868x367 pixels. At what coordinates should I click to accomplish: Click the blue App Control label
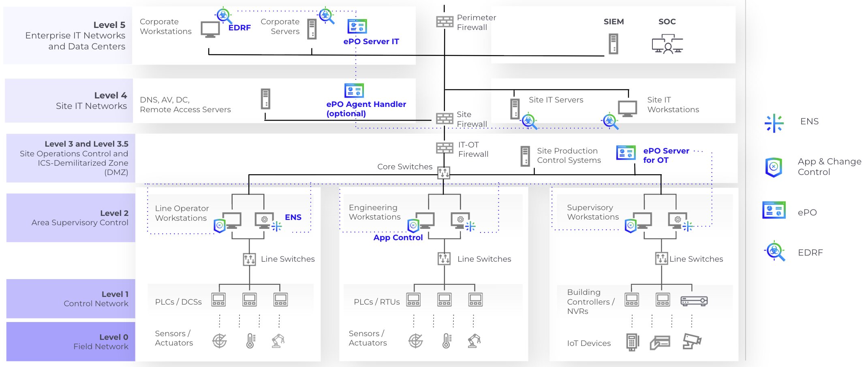pos(398,238)
